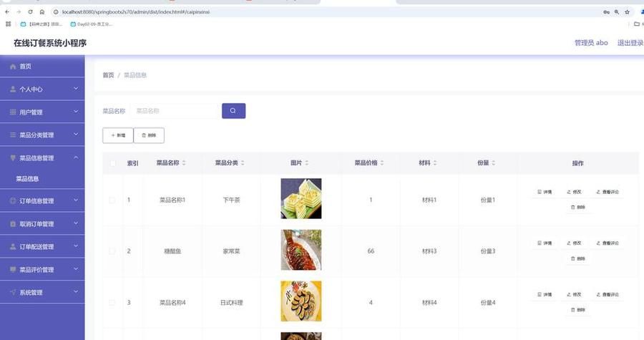Click the browser home icon
The height and width of the screenshot is (340, 644).
click(x=42, y=12)
